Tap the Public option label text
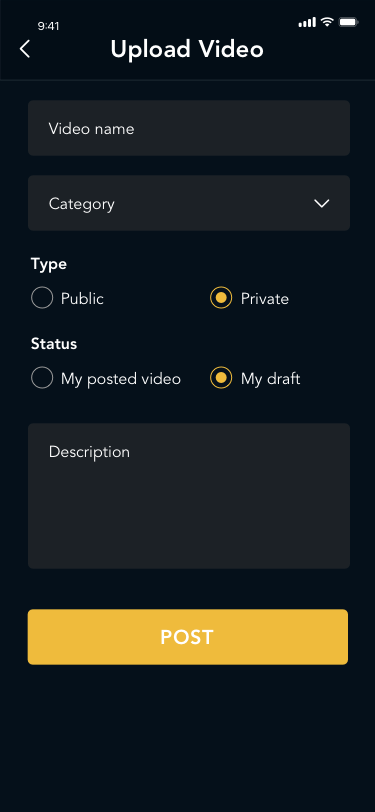 [x=82, y=299]
